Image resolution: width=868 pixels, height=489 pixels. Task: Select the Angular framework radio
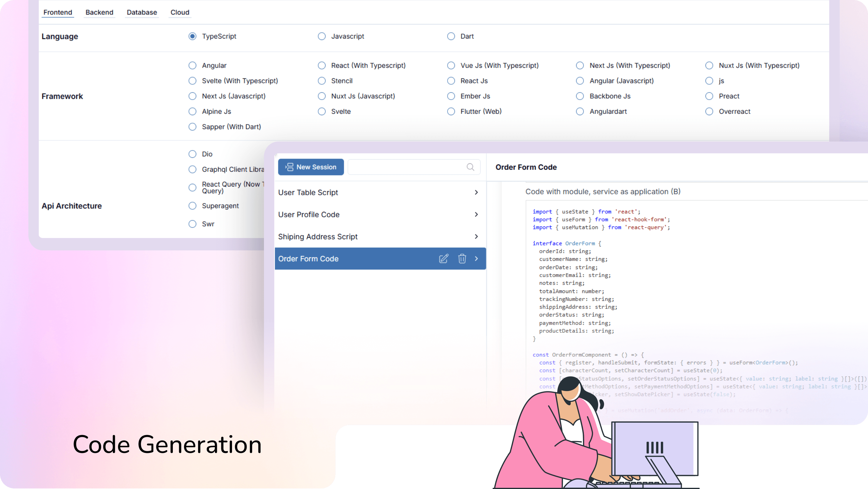(x=192, y=65)
